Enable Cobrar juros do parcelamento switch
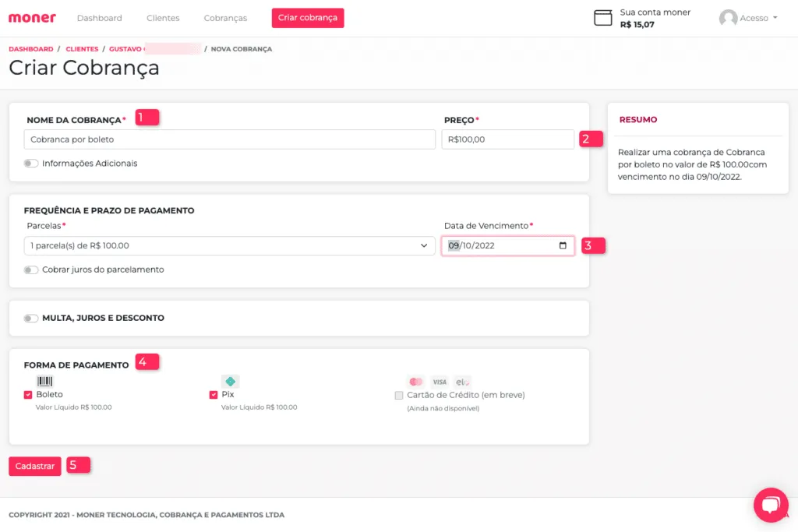 point(31,270)
